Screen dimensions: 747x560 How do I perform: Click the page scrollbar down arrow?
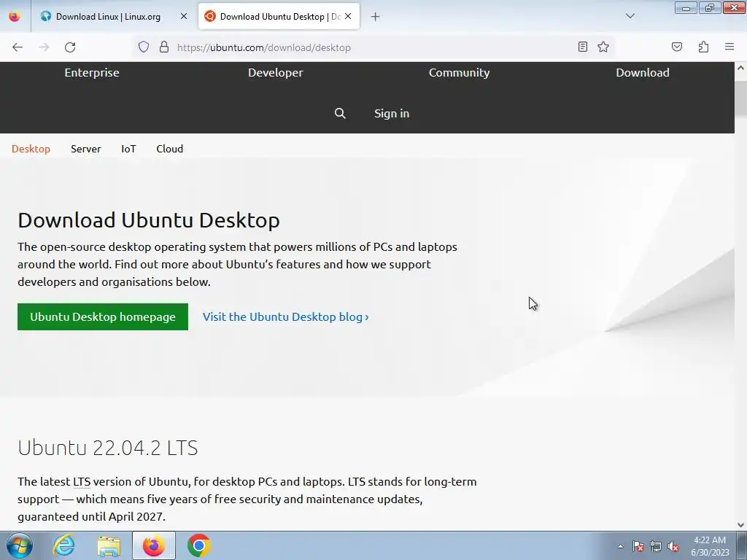pyautogui.click(x=741, y=525)
